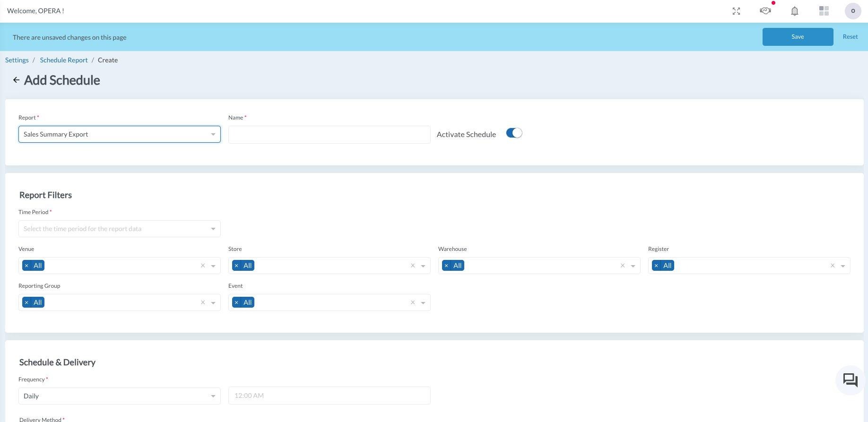Clear all Warehouse selections
The image size is (868, 422).
[623, 266]
